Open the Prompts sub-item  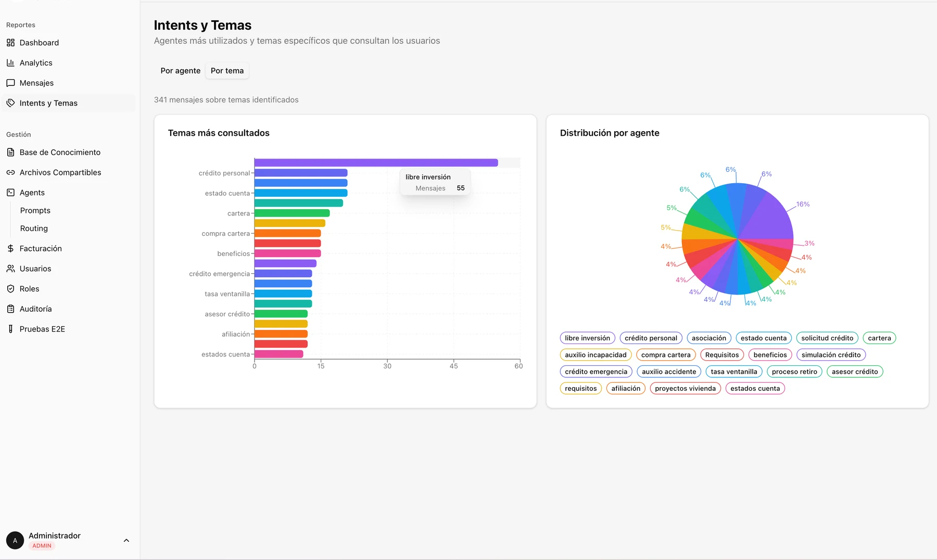(x=35, y=210)
